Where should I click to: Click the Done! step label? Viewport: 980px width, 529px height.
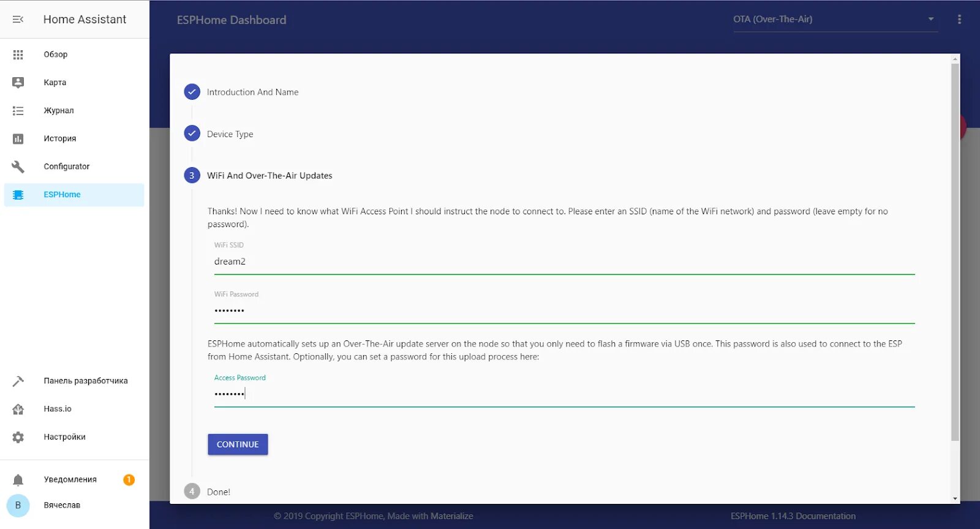[219, 492]
